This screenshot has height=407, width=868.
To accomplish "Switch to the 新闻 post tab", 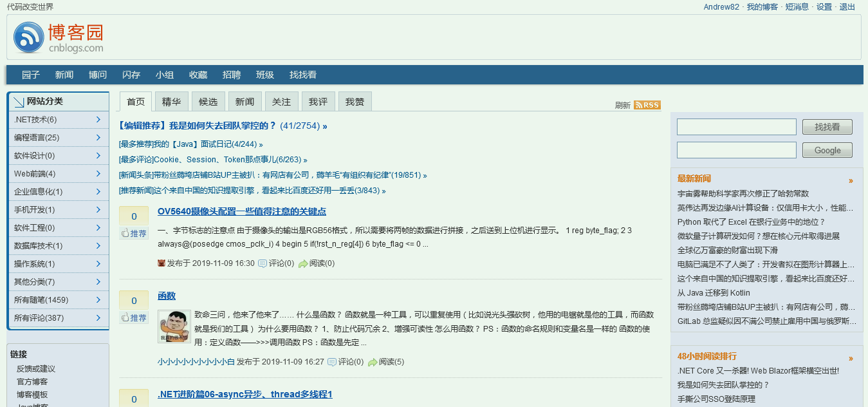I will (245, 102).
